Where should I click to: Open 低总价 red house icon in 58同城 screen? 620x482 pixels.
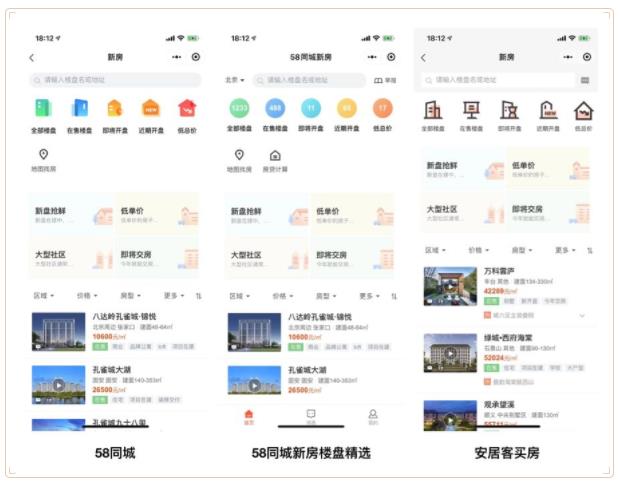coord(187,108)
